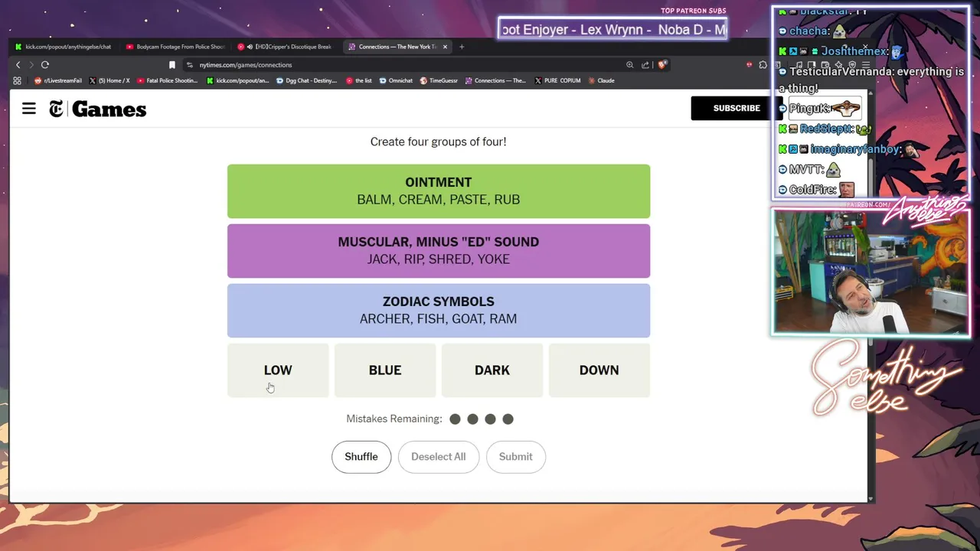Switch to the Bodycam Footage tab
This screenshot has width=980, height=551.
coord(175,47)
